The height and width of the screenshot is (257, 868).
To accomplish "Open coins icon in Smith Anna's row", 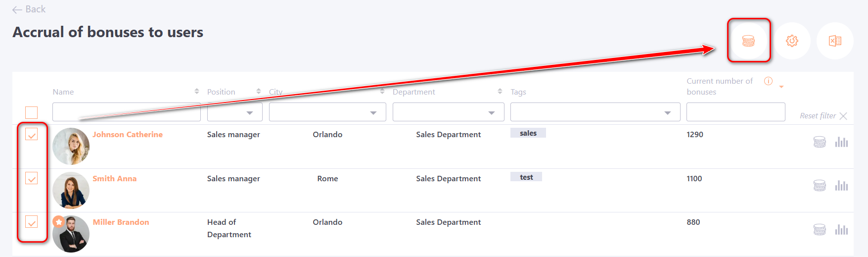I will tap(820, 186).
